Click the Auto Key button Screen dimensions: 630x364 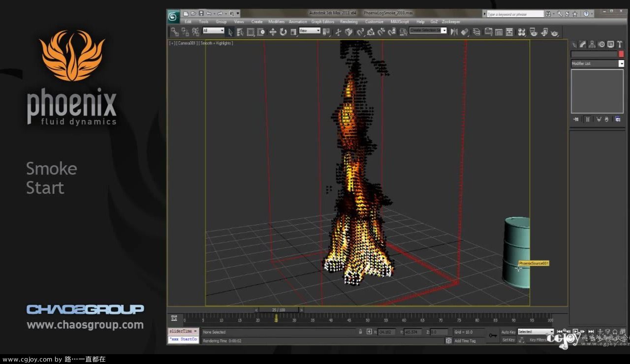tap(508, 332)
